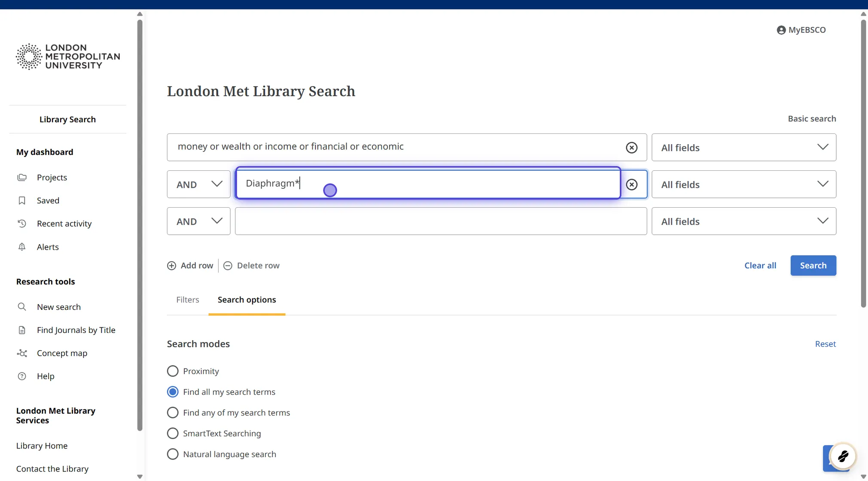Click the sidebar vertical scrollbar
The image size is (868, 481).
point(140,225)
